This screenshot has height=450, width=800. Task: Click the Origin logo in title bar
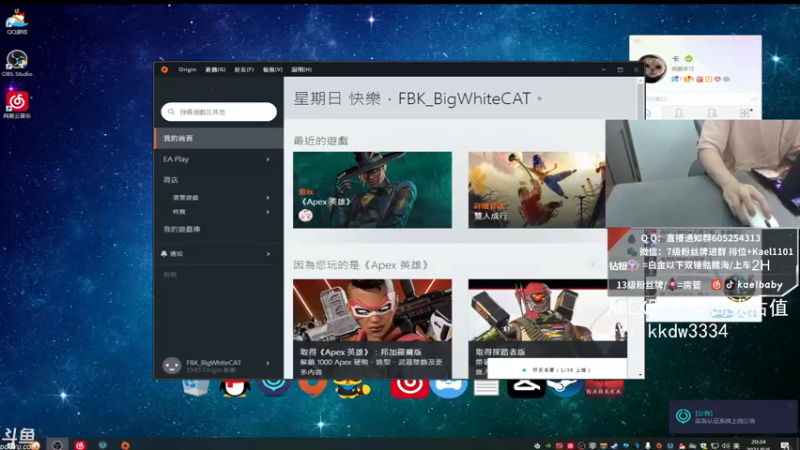[x=164, y=69]
